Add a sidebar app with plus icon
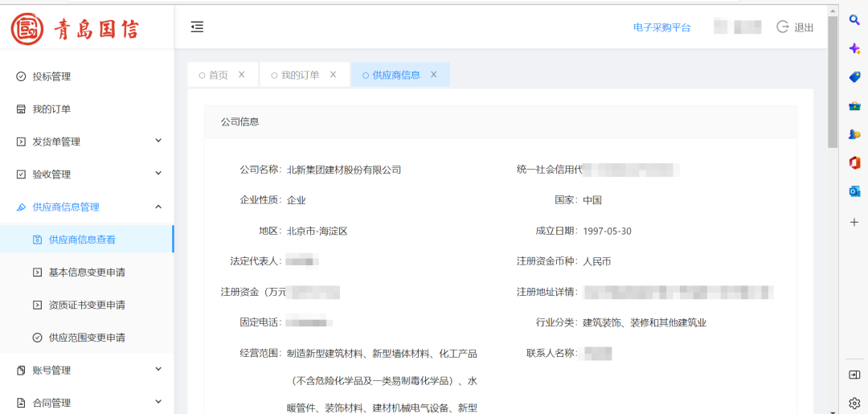 click(x=854, y=222)
